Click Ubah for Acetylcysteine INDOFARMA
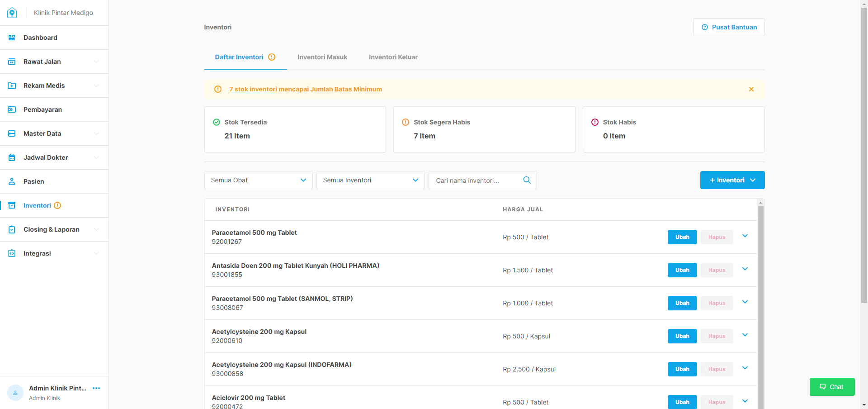868x409 pixels. (682, 369)
